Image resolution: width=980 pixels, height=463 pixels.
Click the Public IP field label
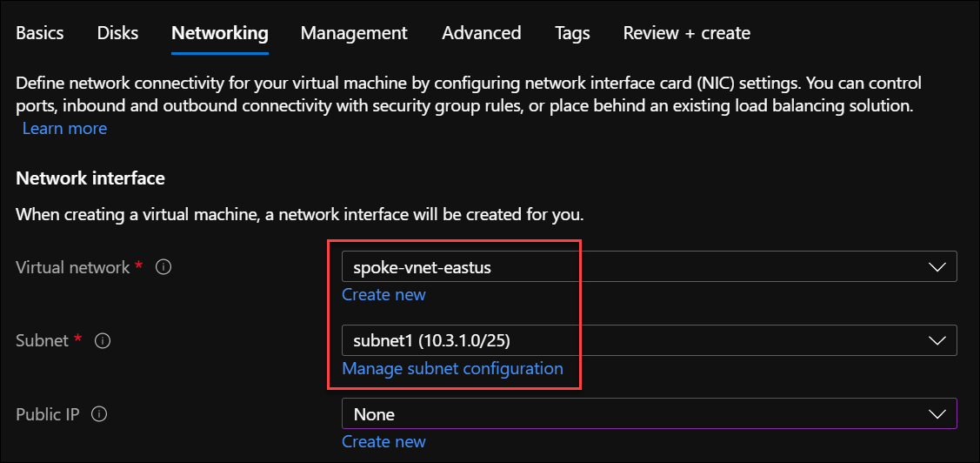click(x=48, y=415)
